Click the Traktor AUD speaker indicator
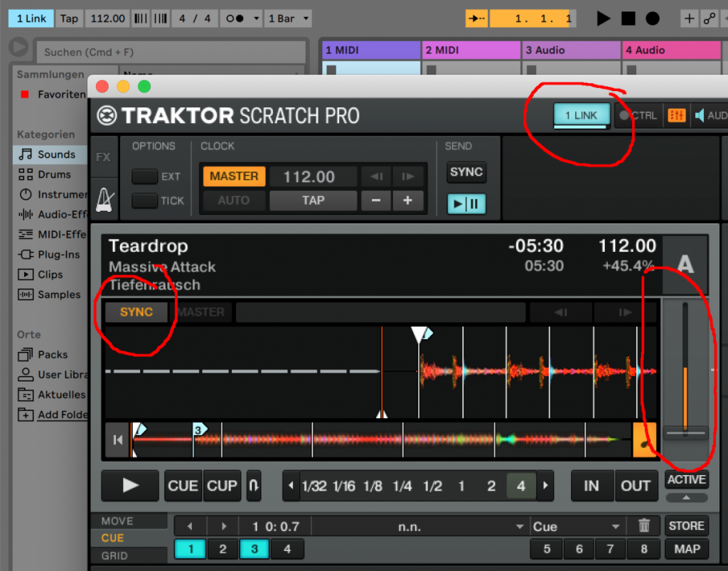The image size is (728, 571). click(710, 115)
